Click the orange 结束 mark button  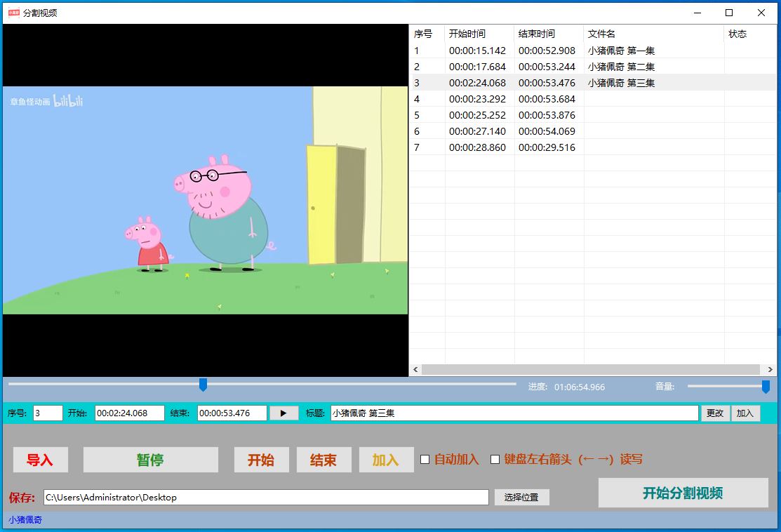point(323,460)
